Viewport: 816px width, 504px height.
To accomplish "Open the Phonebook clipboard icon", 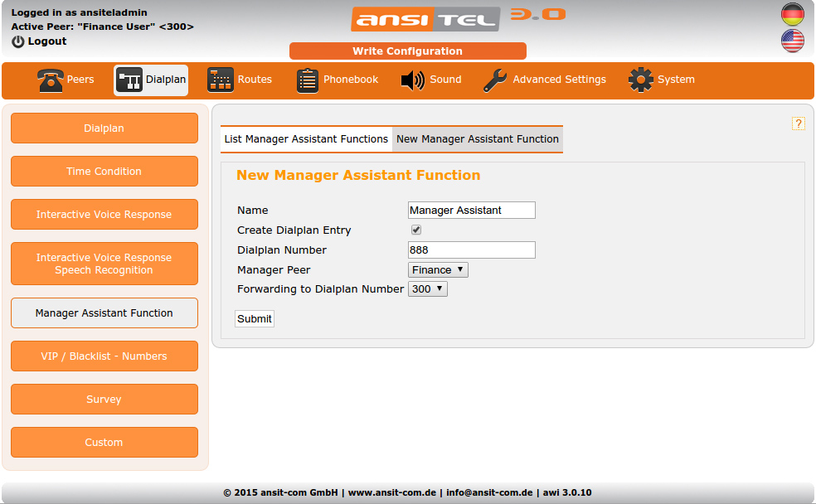I will [308, 80].
